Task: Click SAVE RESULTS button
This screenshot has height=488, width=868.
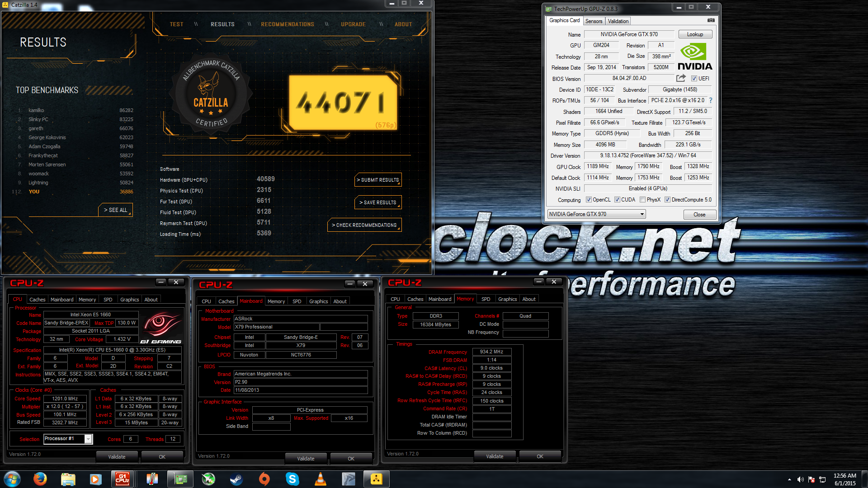Action: [379, 202]
